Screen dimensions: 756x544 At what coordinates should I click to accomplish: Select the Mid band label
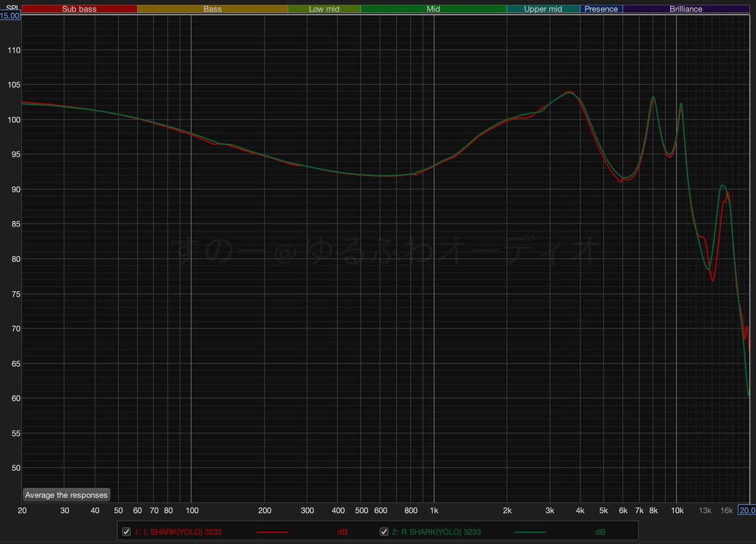(x=433, y=9)
